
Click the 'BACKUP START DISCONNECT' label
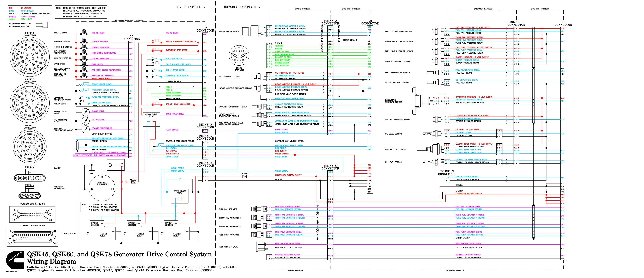(x=178, y=104)
